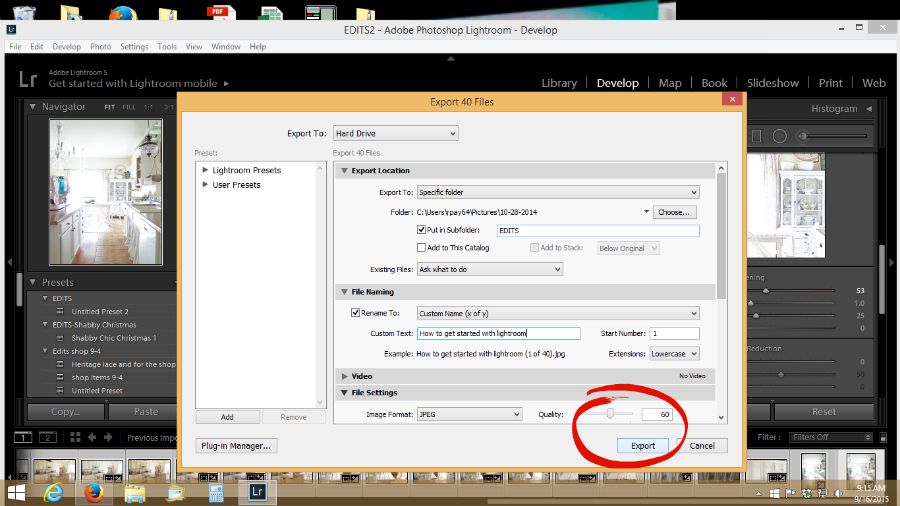Image resolution: width=900 pixels, height=506 pixels.
Task: Hide the top module panel arrow
Action: (x=451, y=59)
